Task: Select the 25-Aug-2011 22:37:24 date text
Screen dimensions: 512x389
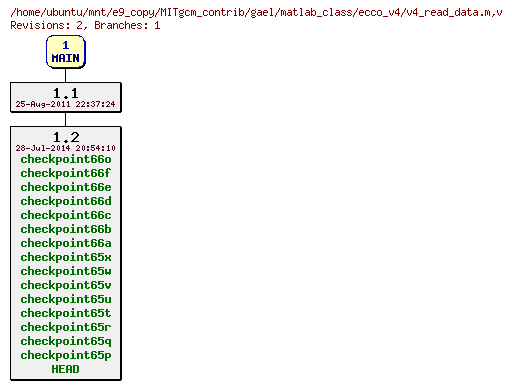Action: click(66, 104)
